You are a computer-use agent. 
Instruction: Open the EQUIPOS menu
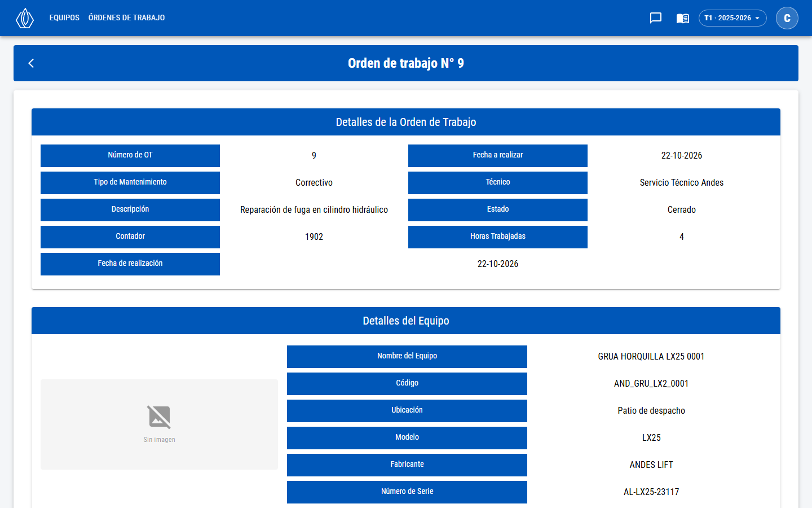(64, 18)
